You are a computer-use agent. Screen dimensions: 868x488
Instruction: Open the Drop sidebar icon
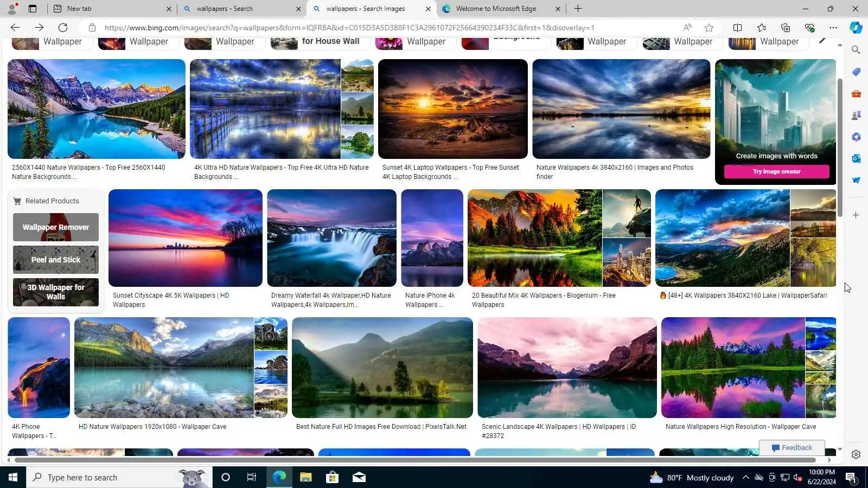(856, 180)
